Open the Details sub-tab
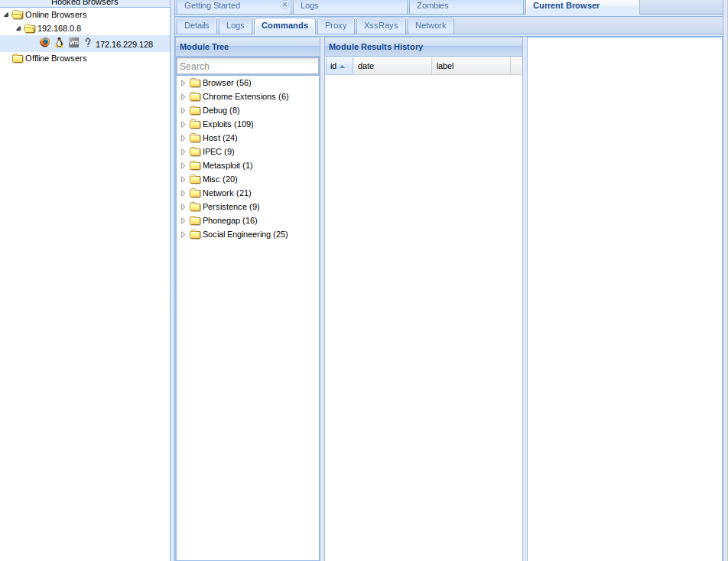This screenshot has width=728, height=561. tap(197, 26)
